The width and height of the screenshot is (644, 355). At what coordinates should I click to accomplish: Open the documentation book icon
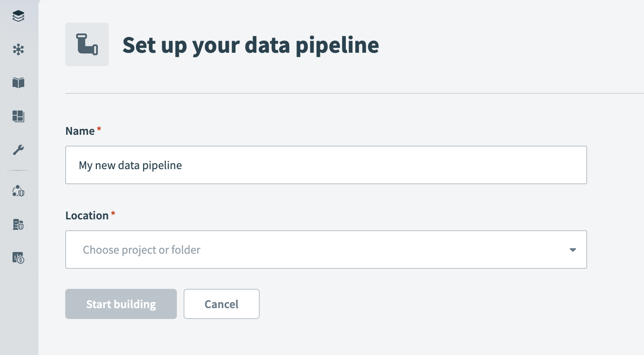18,83
